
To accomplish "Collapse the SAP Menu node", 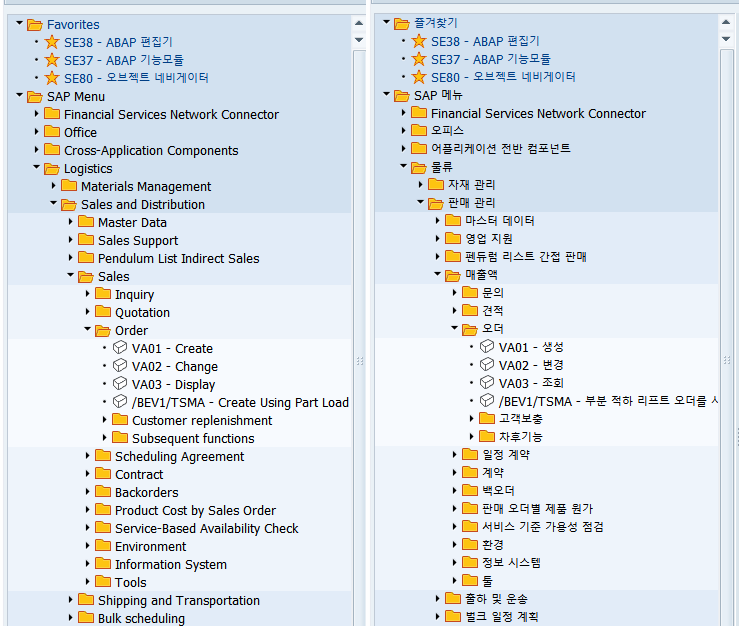I will (19, 95).
